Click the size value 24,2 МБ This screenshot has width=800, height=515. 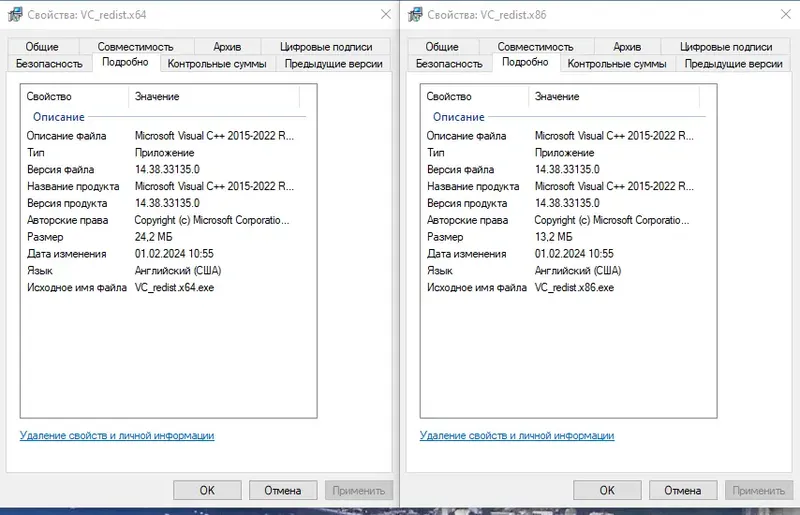point(154,237)
